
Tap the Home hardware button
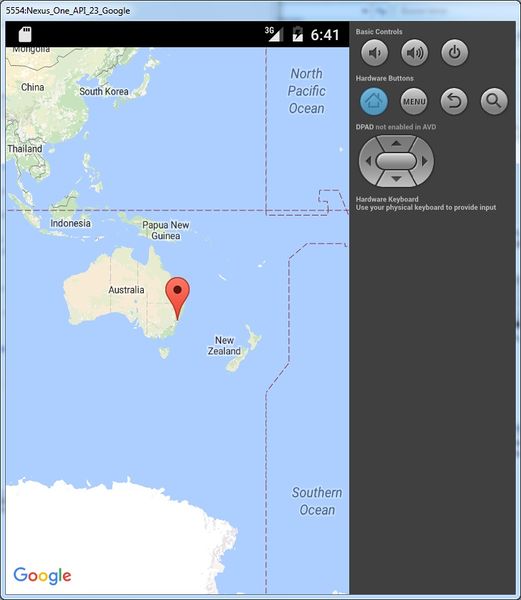point(374,101)
